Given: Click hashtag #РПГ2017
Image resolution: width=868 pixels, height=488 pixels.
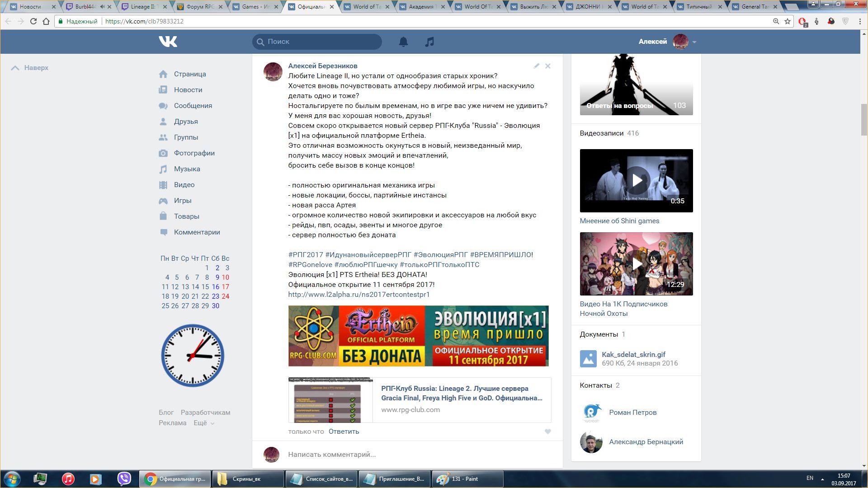Looking at the screenshot, I should [306, 255].
